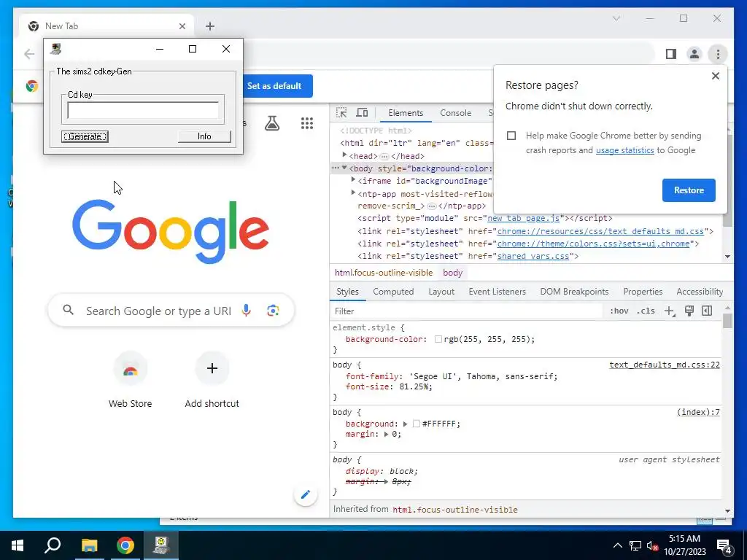The image size is (747, 560).
Task: Click Chrome back navigation arrow
Action: coord(29,54)
